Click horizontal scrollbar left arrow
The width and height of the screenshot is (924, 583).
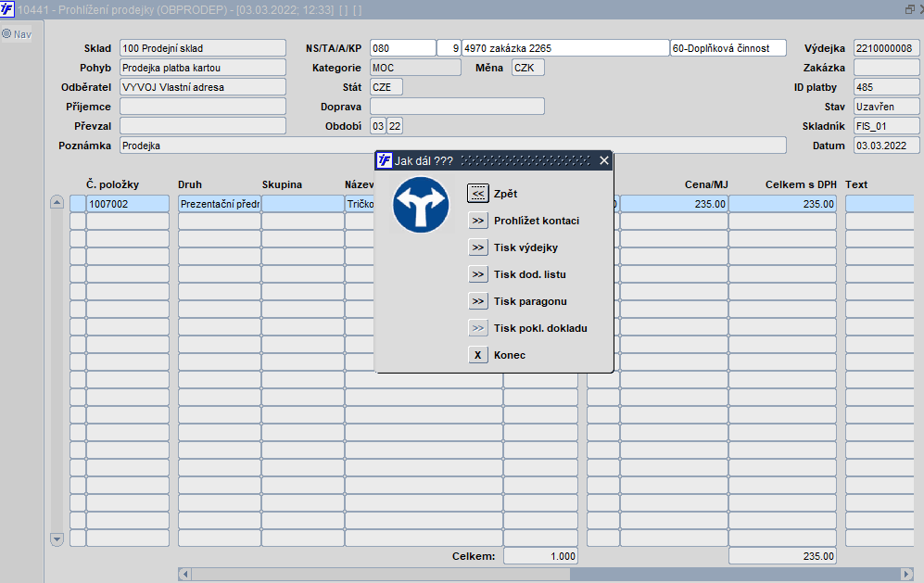[185, 574]
